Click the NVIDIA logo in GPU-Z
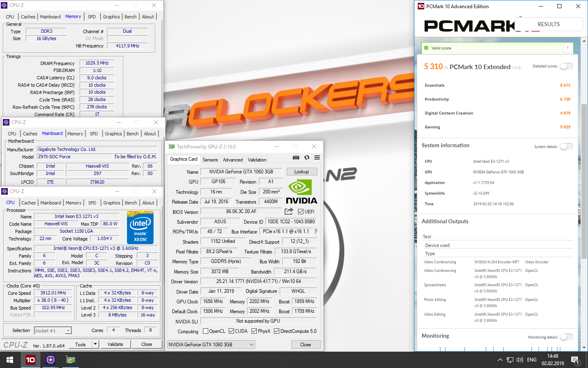This screenshot has height=368, width=588. 301,191
